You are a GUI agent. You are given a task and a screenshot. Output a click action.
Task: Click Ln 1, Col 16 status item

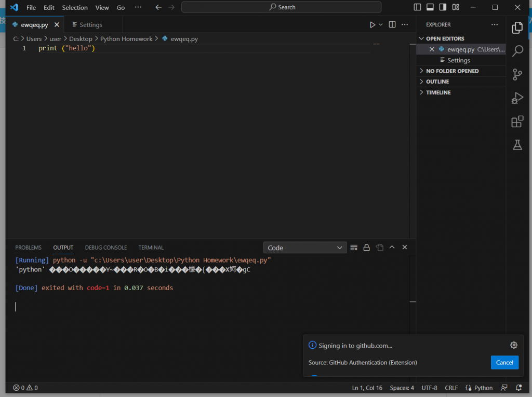[x=367, y=388]
